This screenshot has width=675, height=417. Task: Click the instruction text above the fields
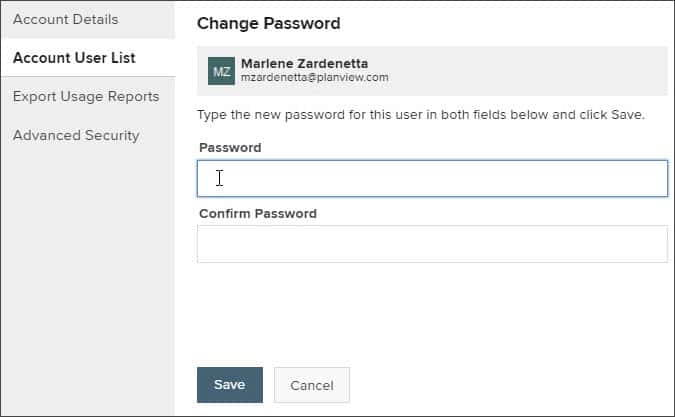click(420, 114)
